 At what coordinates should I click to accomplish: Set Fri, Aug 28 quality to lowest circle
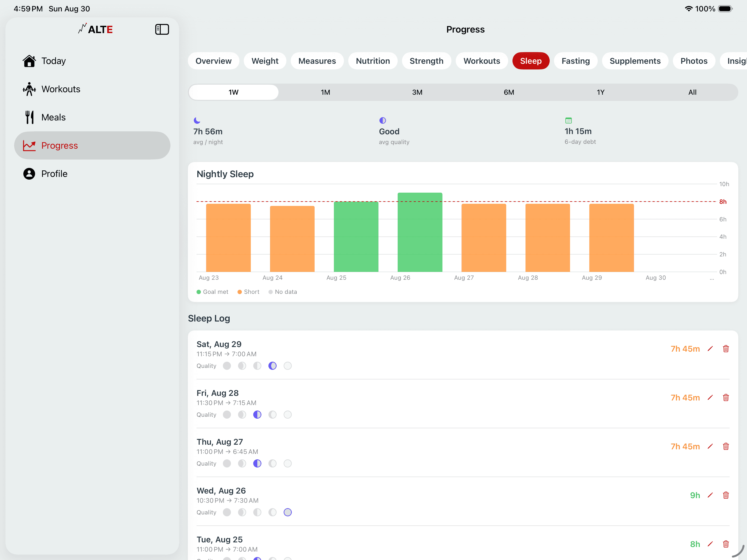click(227, 415)
